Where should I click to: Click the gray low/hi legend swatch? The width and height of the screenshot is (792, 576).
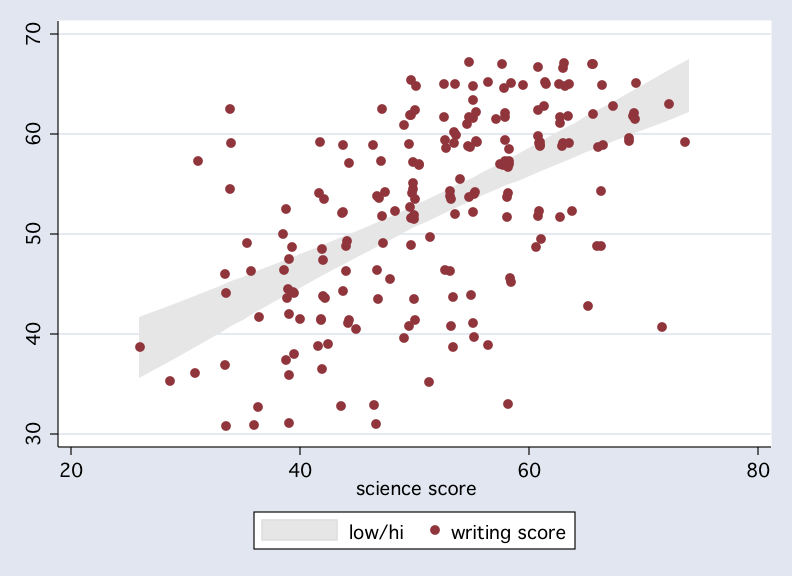299,531
